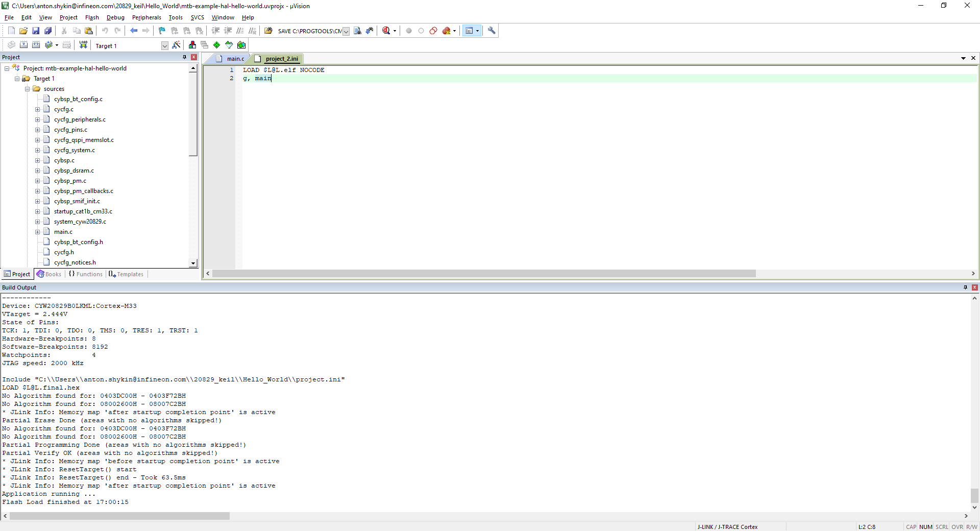Pin the Build Output panel
Image resolution: width=980 pixels, height=531 pixels.
[x=965, y=287]
